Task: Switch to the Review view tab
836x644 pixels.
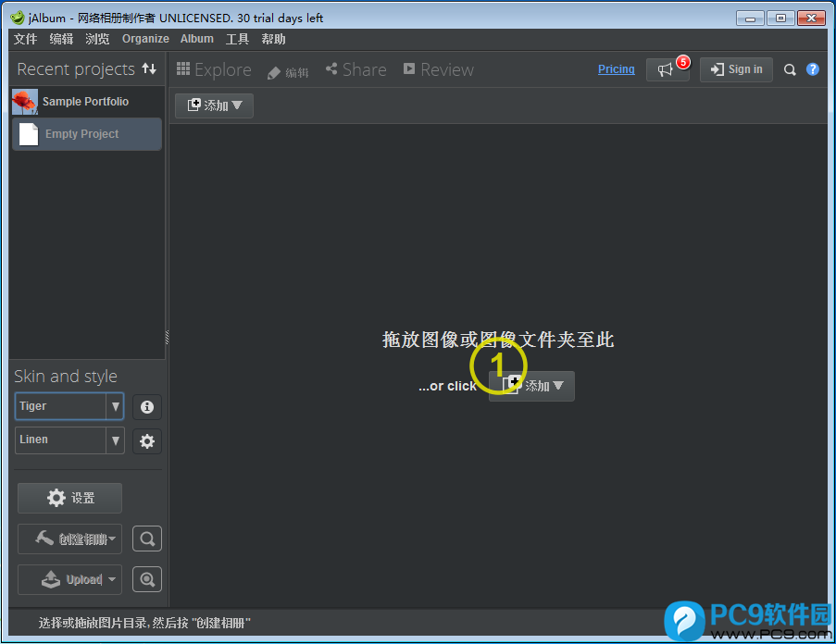Action: pyautogui.click(x=438, y=69)
